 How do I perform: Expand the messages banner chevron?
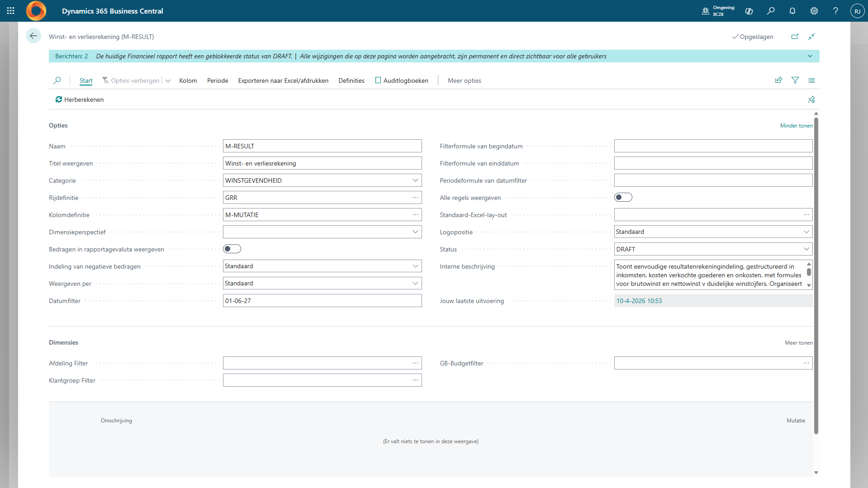point(810,56)
